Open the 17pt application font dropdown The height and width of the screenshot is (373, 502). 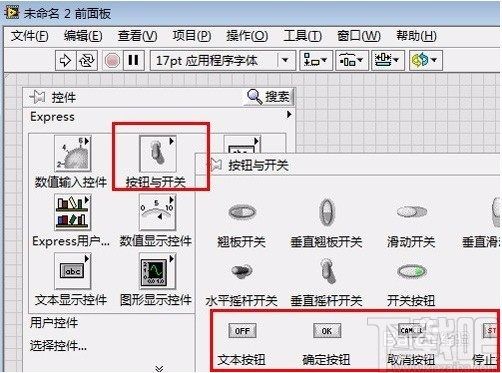pos(223,61)
